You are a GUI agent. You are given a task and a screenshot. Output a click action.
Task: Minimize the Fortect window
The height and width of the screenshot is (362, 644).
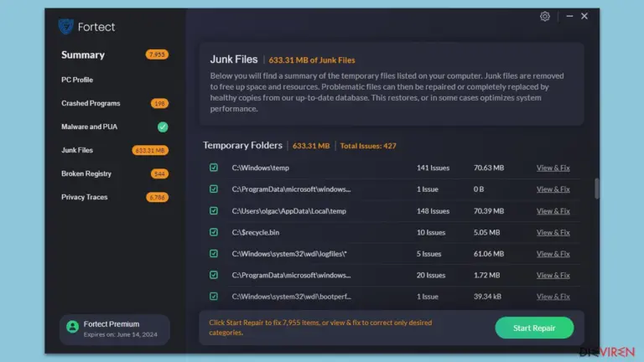569,17
